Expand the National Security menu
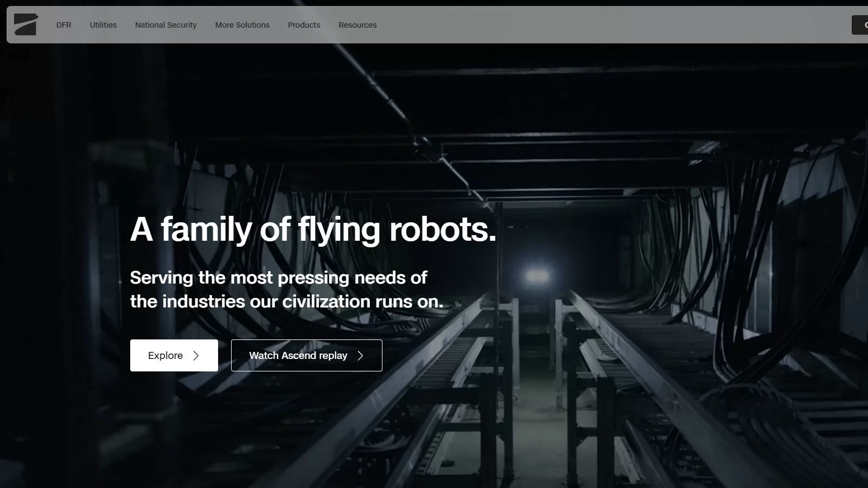 tap(165, 25)
